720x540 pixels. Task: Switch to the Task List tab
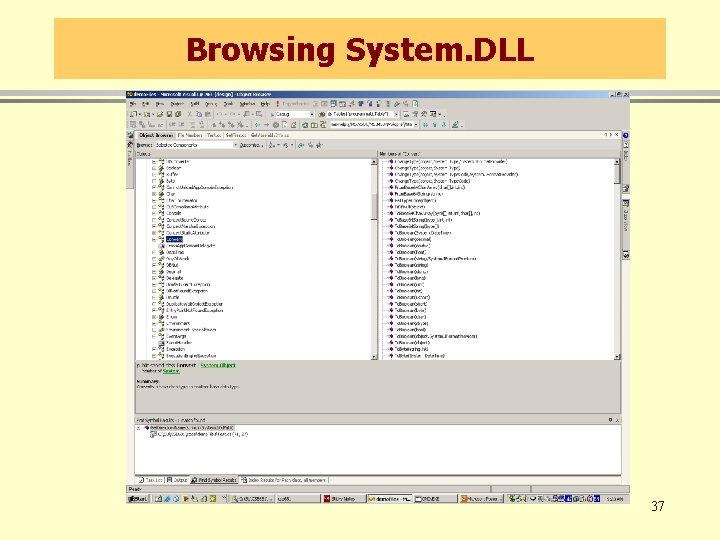151,480
